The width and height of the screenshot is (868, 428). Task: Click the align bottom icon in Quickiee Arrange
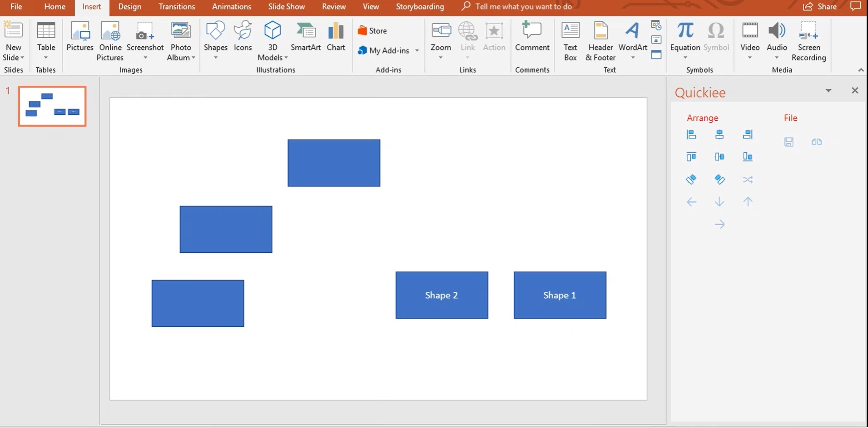point(748,157)
